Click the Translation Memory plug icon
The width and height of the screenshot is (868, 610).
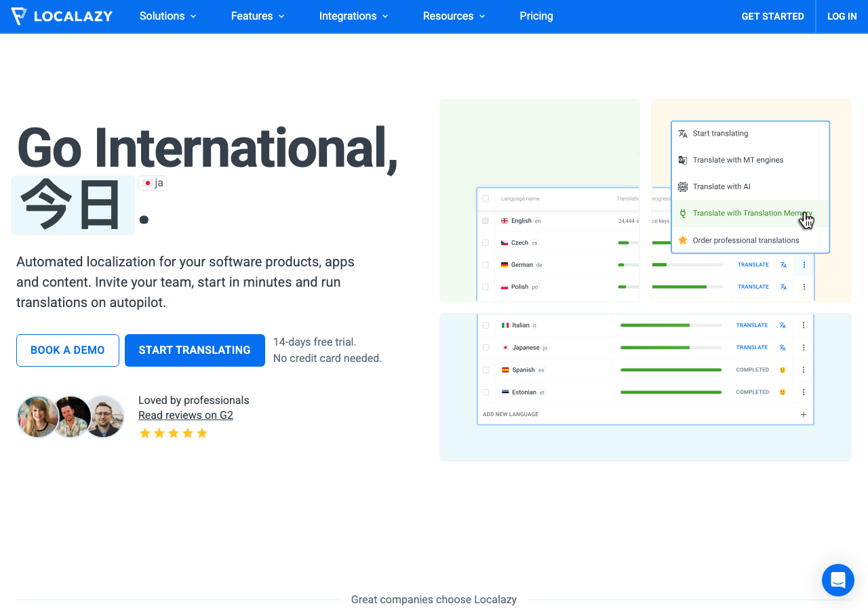pyautogui.click(x=683, y=213)
